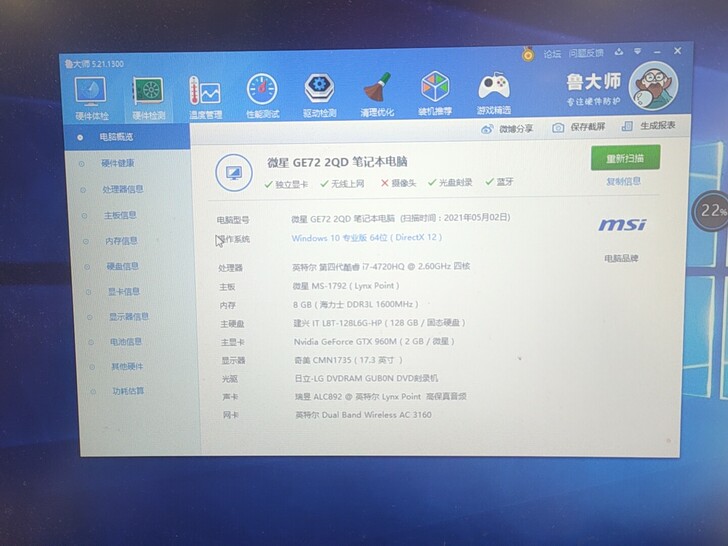Open 清理优化 cleanup optimization
Image resolution: width=728 pixels, height=546 pixels.
tap(377, 94)
